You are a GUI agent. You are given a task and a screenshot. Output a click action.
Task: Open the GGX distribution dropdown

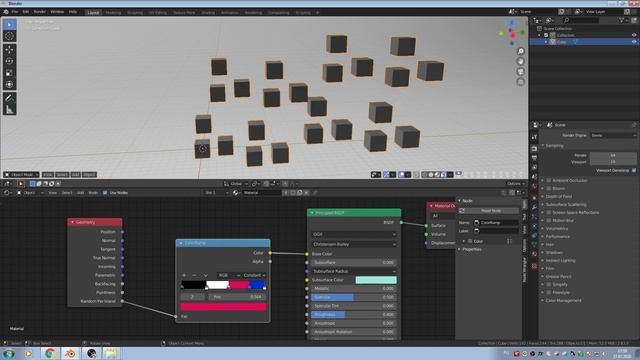[353, 234]
